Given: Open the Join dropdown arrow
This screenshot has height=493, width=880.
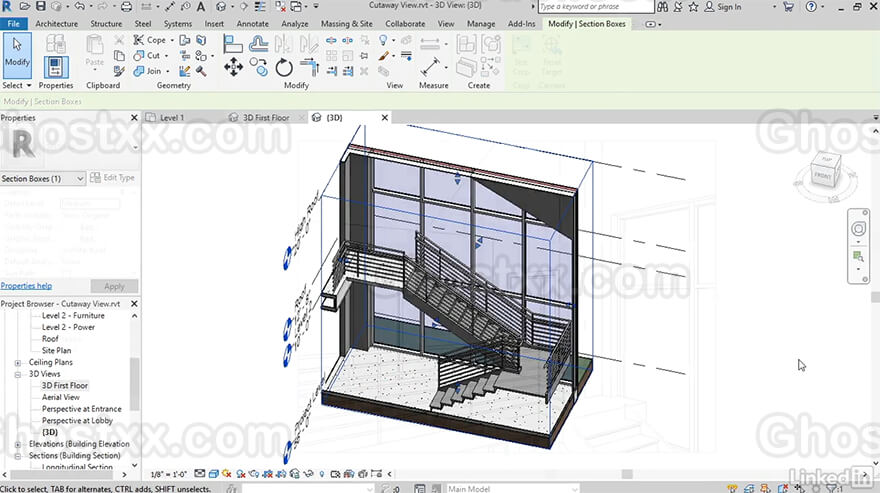Looking at the screenshot, I should tap(167, 71).
